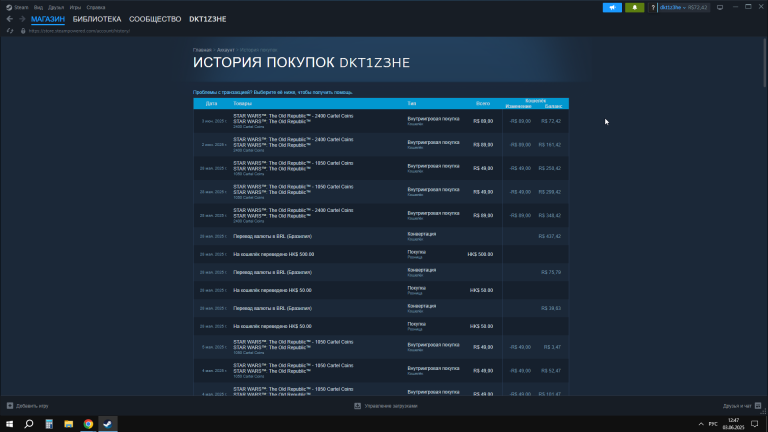Switch to the СООБЩЕСТВО tab
Screen dimensions: 768x432
pyautogui.click(x=155, y=19)
